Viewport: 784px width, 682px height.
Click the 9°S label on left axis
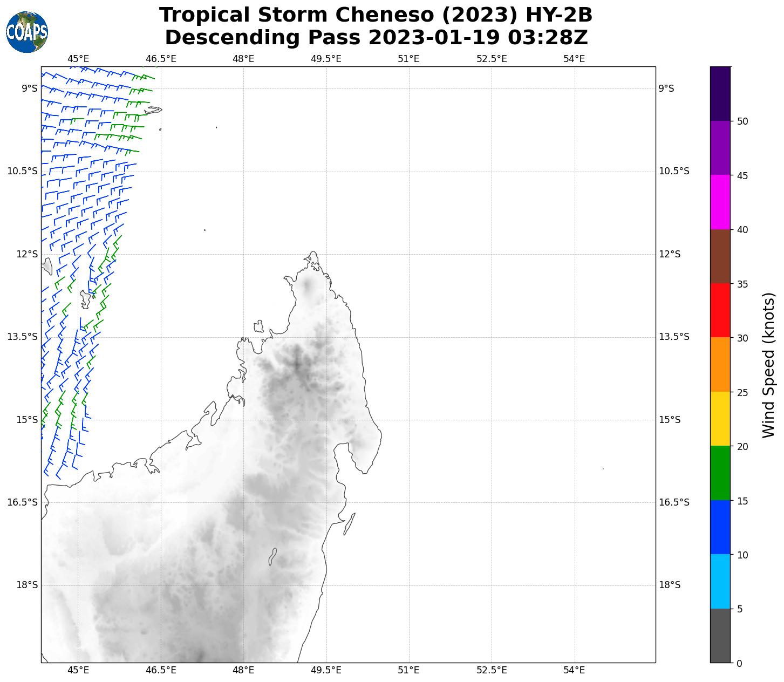30,88
